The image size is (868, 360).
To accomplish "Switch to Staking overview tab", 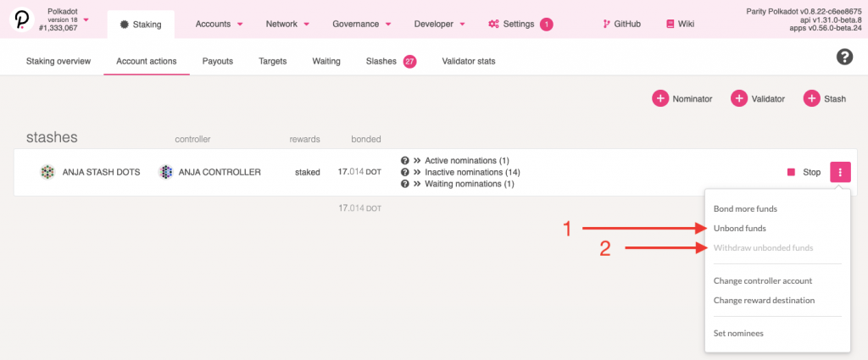I will coord(58,61).
